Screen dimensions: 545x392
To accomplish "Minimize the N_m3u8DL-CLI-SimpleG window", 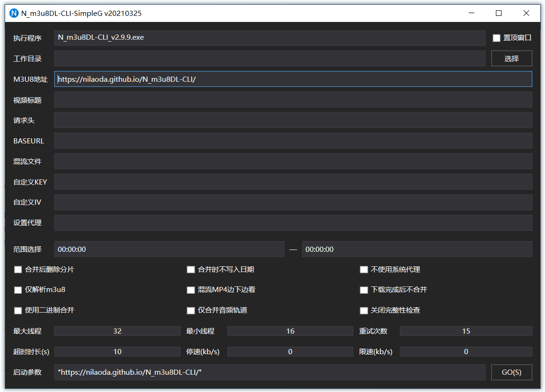I will (x=471, y=13).
